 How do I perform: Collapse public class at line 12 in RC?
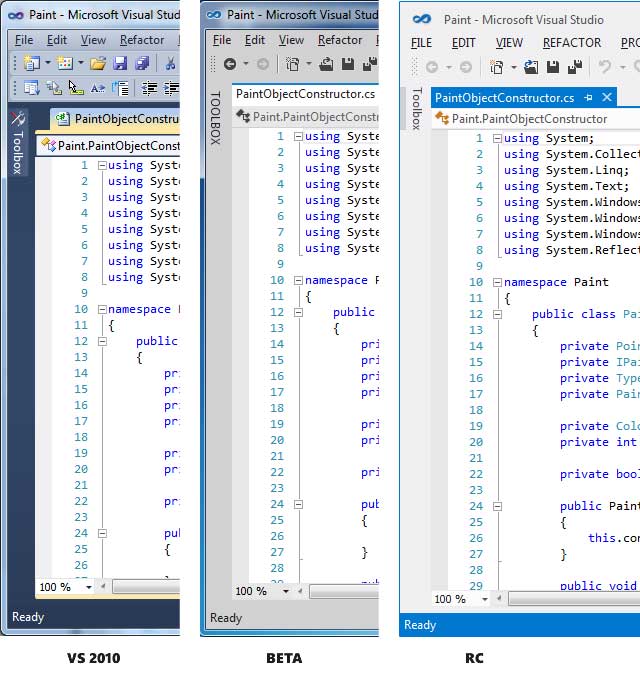(x=497, y=314)
